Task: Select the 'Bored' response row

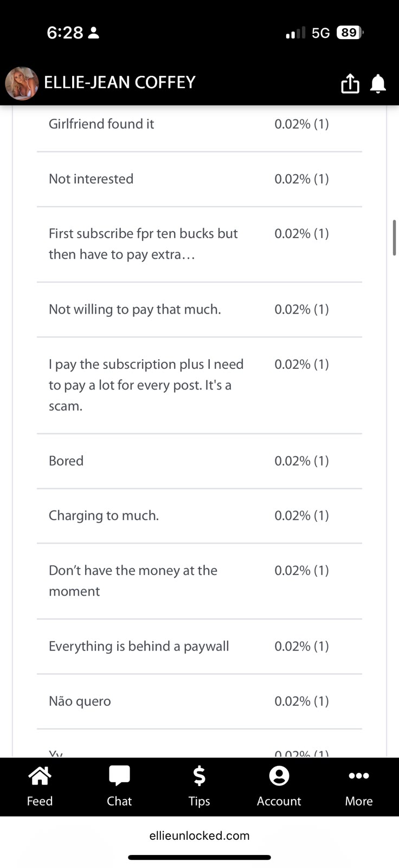Action: pyautogui.click(x=200, y=461)
